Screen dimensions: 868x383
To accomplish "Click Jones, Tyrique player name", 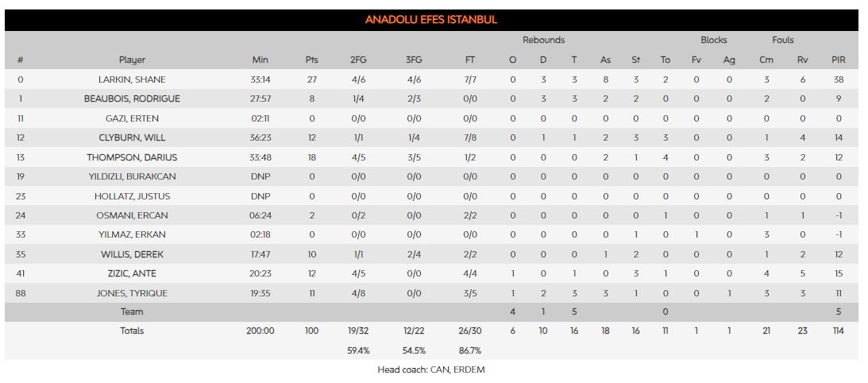I will (x=132, y=293).
